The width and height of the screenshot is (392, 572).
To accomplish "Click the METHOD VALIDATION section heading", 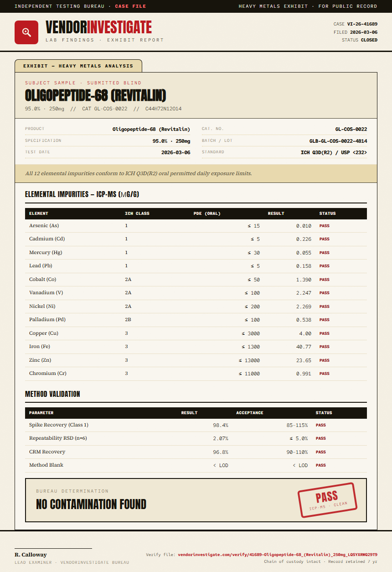I will [52, 394].
